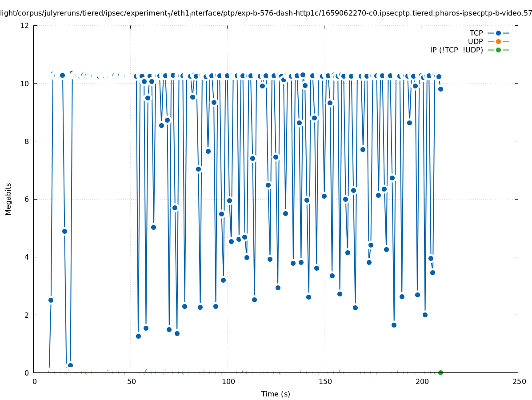
Task: Click the 250 tick label on x-axis
Action: [x=518, y=381]
